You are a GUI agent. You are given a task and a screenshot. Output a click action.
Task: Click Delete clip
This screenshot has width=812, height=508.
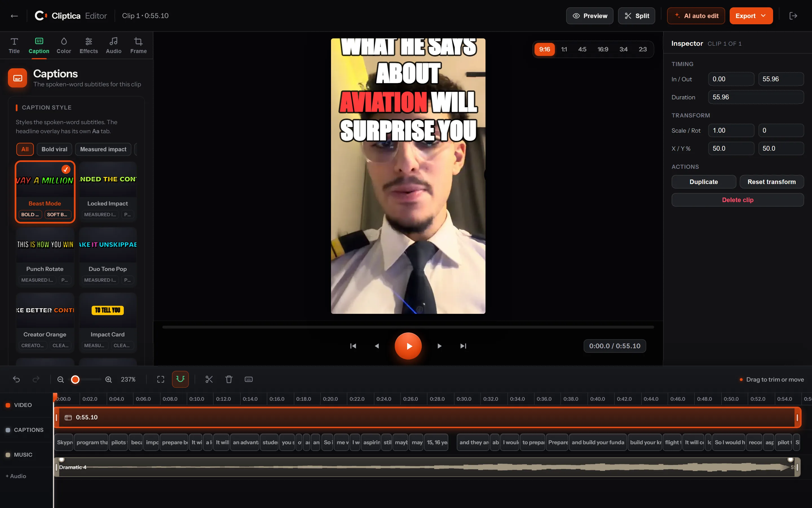tap(738, 200)
